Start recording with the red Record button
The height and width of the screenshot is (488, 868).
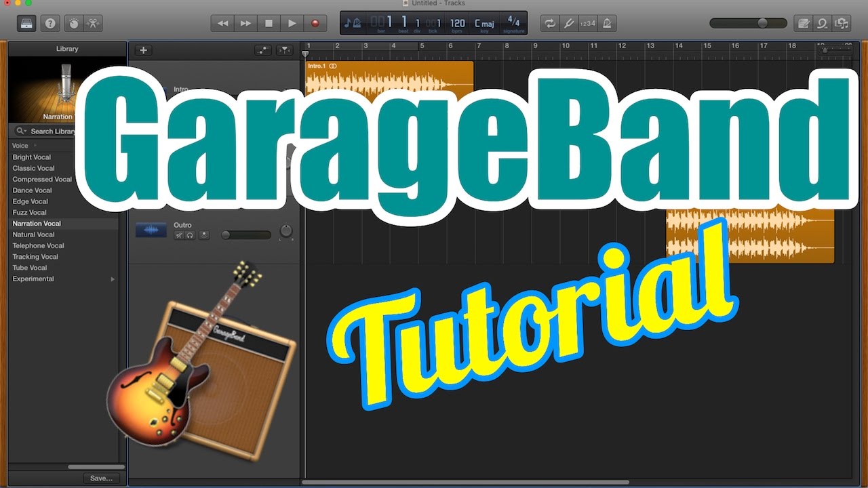click(315, 23)
